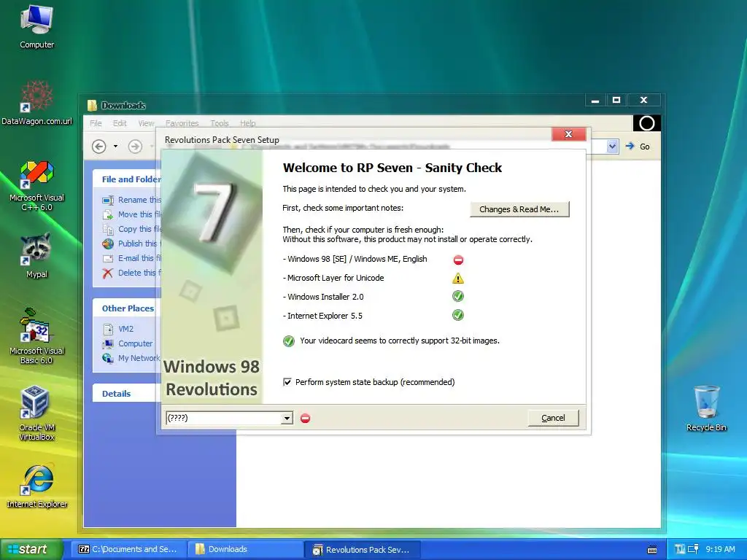
Task: Click the Start button
Action: [31, 550]
